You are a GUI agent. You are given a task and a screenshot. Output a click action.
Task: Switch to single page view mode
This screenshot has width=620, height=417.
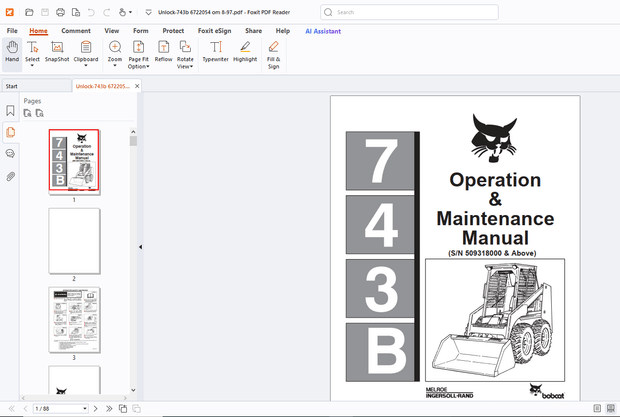coord(597,408)
